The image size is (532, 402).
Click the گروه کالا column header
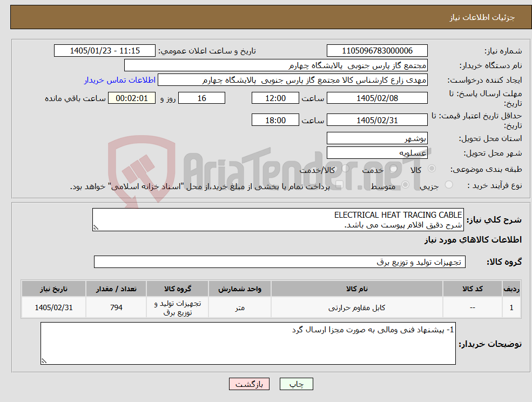(x=178, y=289)
